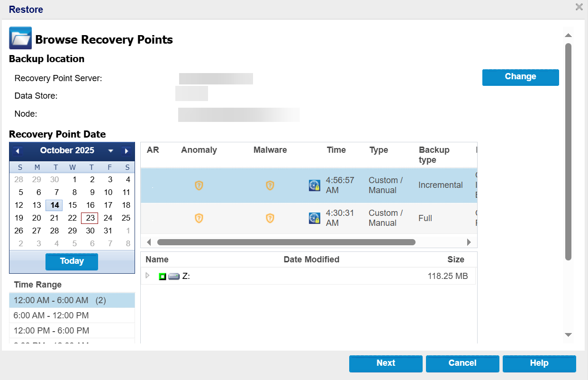This screenshot has height=380, width=588.
Task: Open the month-year dropdown in the calendar
Action: (111, 151)
